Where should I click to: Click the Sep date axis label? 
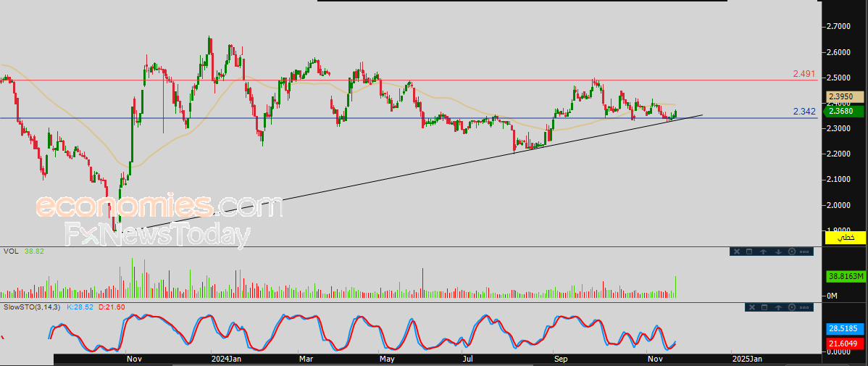(562, 359)
